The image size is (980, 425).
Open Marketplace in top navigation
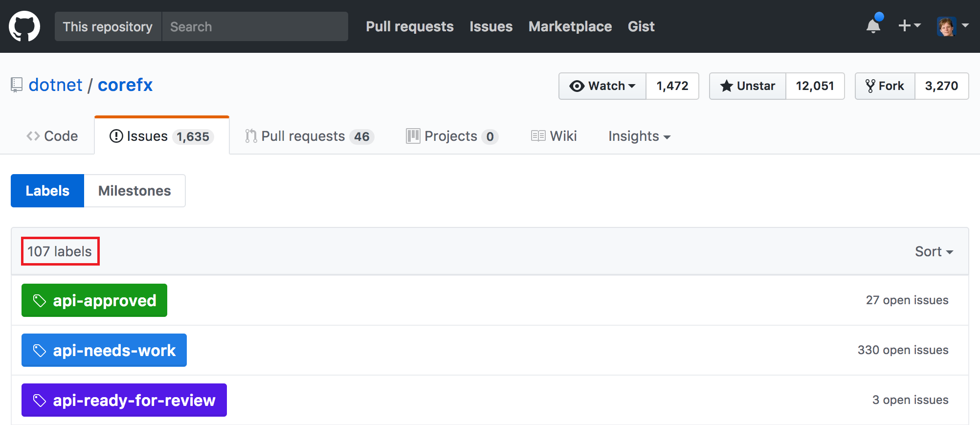pyautogui.click(x=570, y=26)
